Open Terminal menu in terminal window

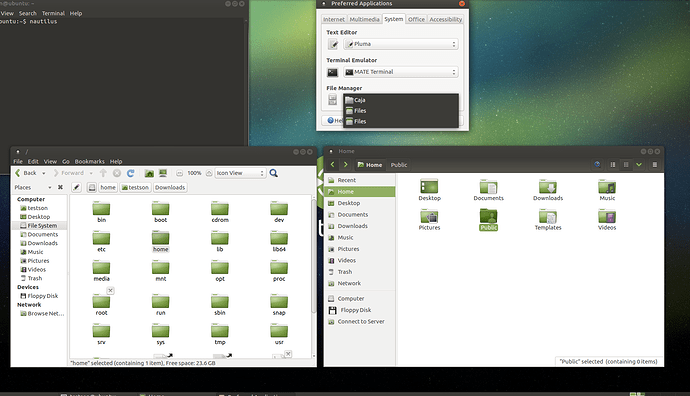53,13
